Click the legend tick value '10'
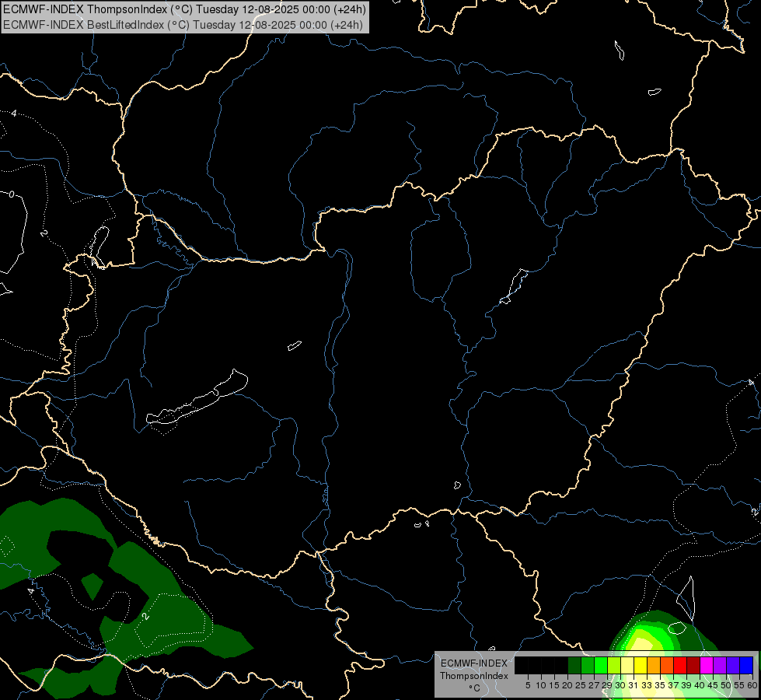Viewport: 761px width, 700px height. [x=541, y=685]
